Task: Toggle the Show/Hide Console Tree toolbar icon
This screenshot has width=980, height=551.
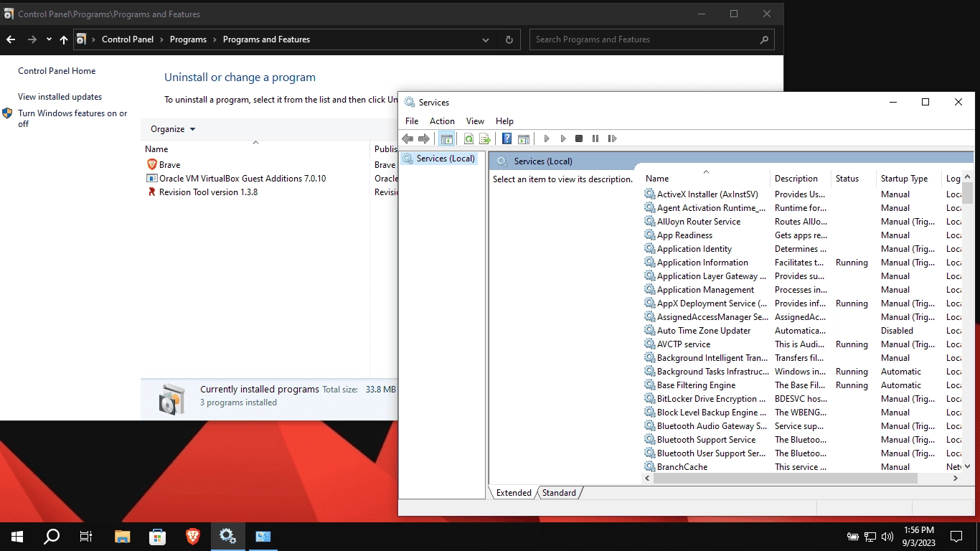Action: click(447, 138)
